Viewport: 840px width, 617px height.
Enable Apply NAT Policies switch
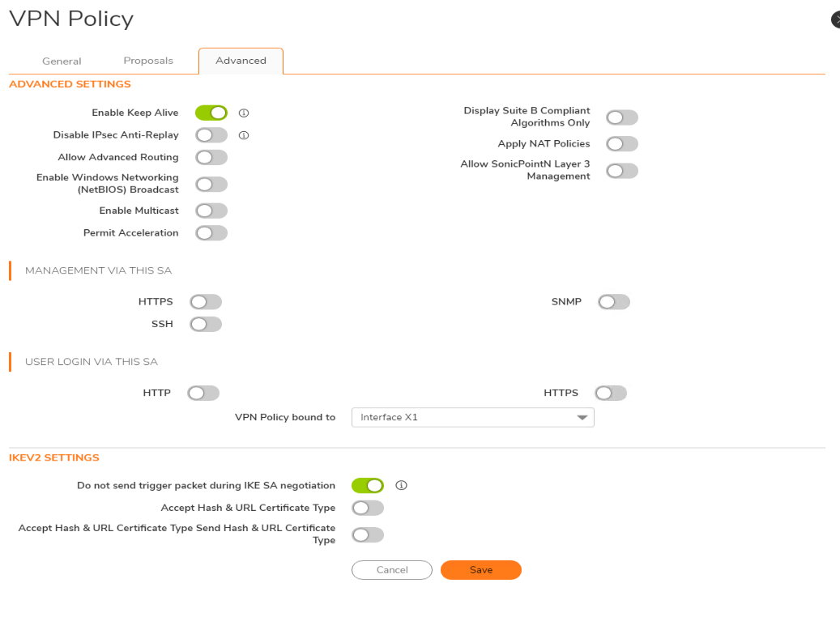(622, 143)
